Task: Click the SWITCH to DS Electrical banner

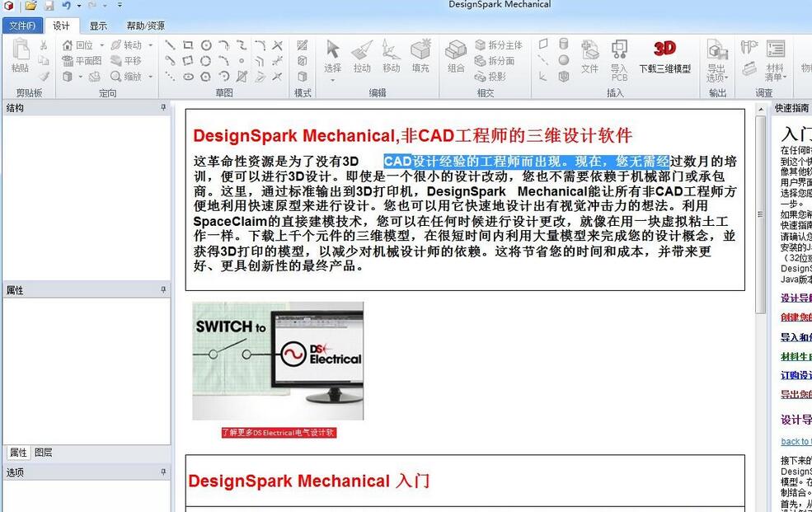Action: pyautogui.click(x=278, y=361)
